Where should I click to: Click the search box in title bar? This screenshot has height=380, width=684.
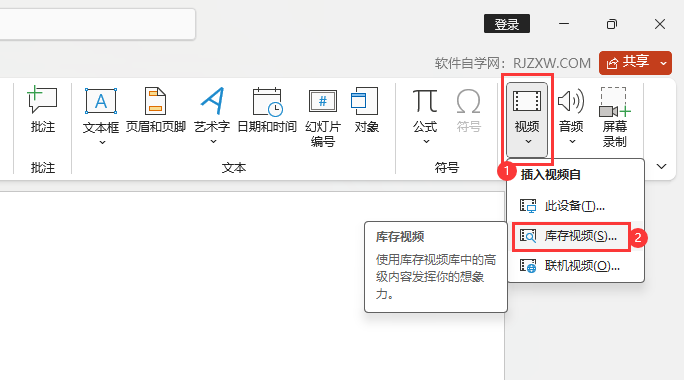pyautogui.click(x=97, y=24)
